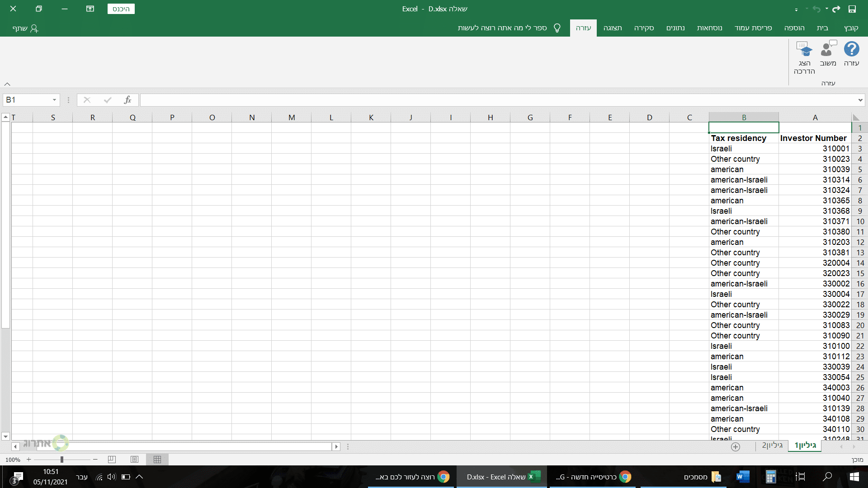Switch to Normal view button

pyautogui.click(x=157, y=460)
